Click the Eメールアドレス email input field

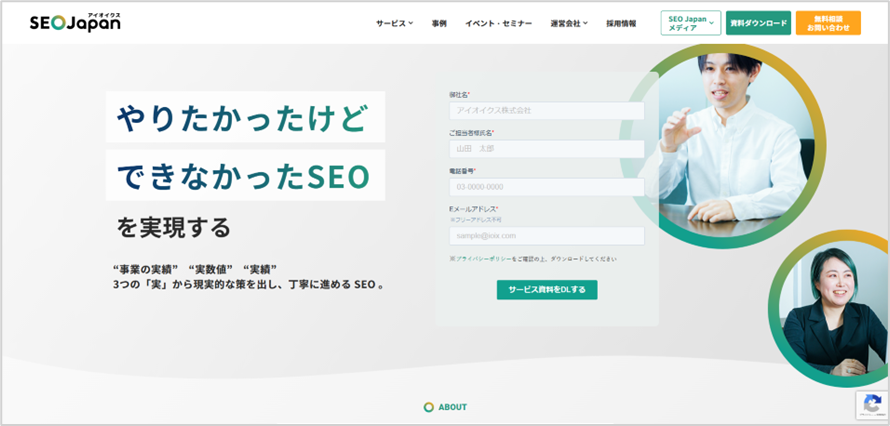546,236
